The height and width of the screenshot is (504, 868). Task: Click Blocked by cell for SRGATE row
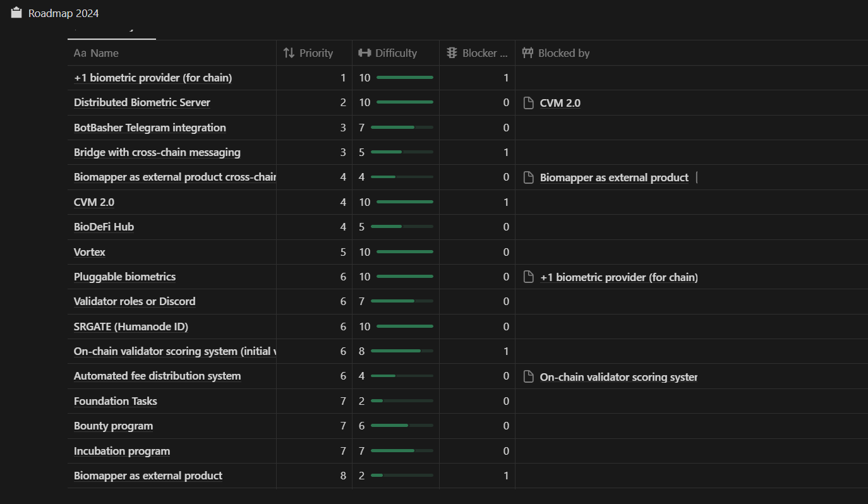[x=691, y=327]
